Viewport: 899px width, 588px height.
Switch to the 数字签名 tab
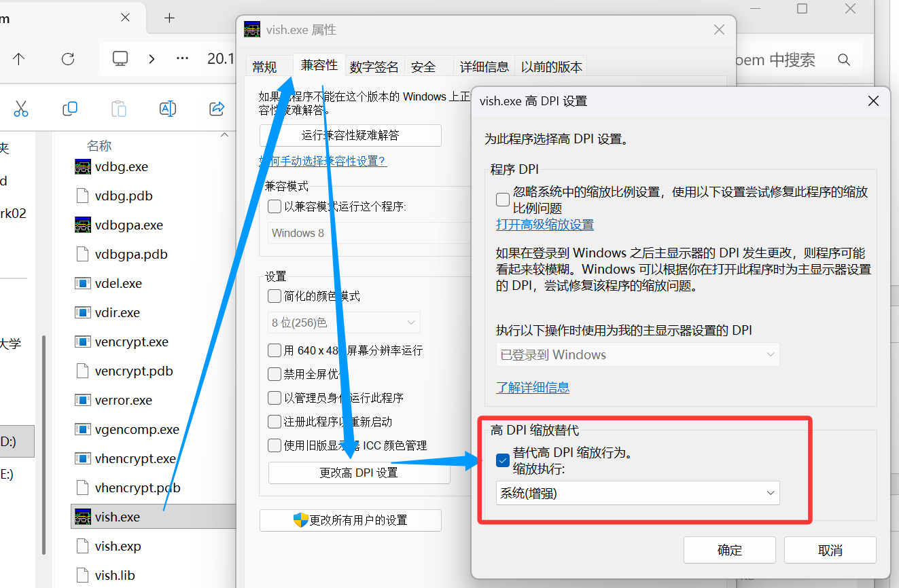coord(374,67)
